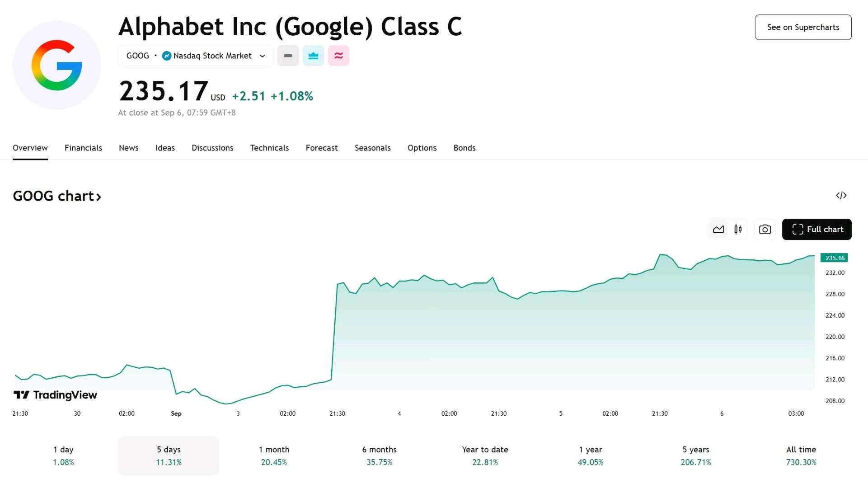
Task: Open embed code icon for chart
Action: [x=841, y=196]
